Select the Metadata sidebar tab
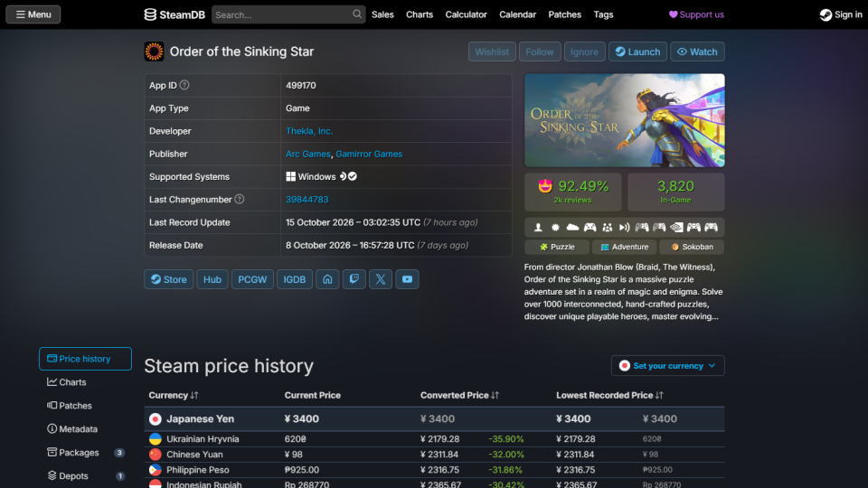 click(x=85, y=428)
